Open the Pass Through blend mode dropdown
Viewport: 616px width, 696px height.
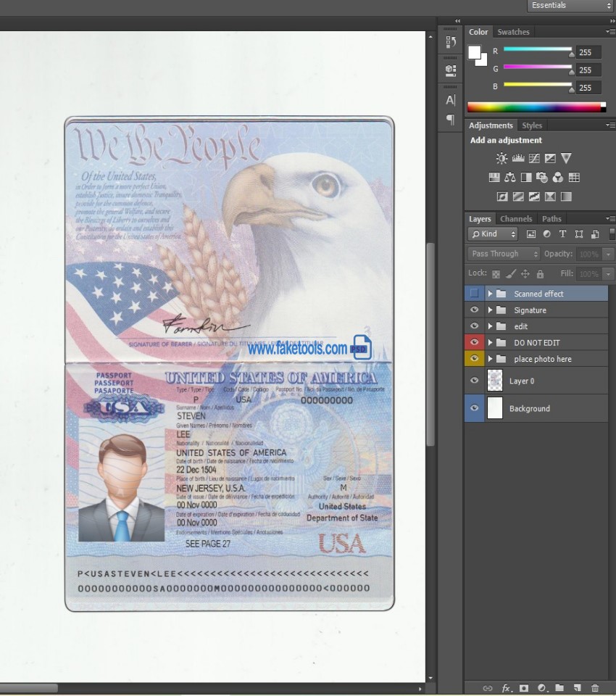point(504,254)
